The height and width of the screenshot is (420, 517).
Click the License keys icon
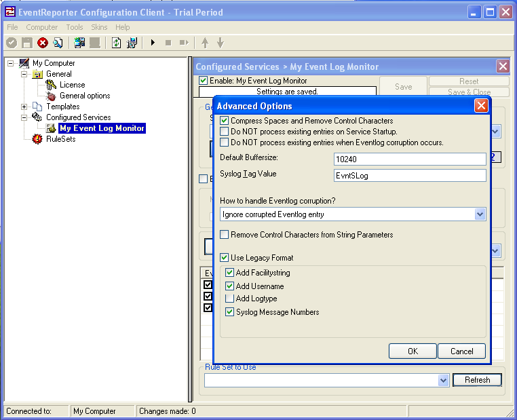point(51,85)
